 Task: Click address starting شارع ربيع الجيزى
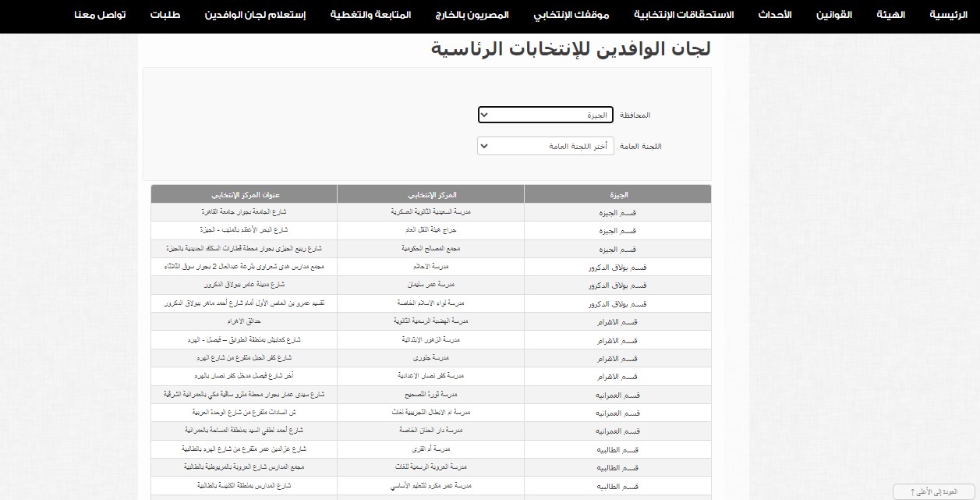[244, 249]
